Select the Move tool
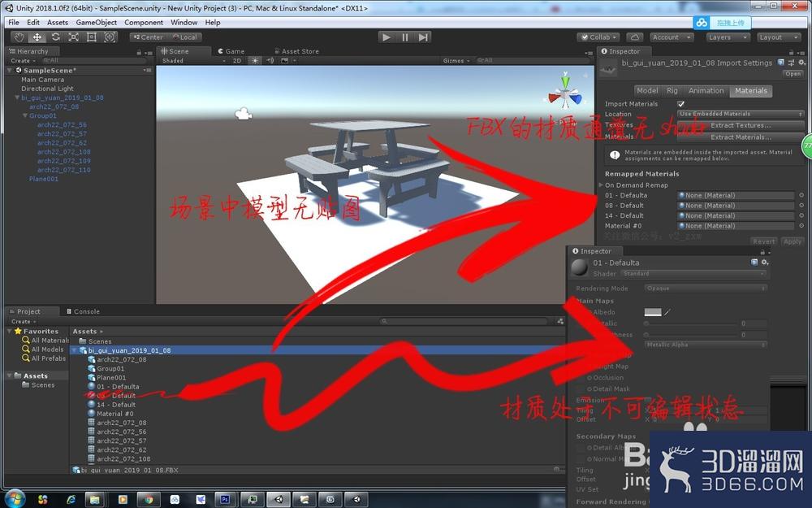 click(x=37, y=37)
